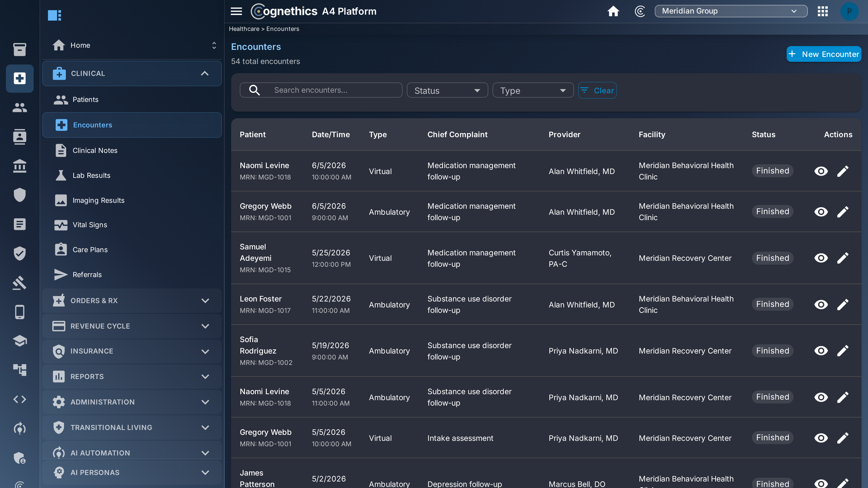Click the New Encounter button
This screenshot has height=488, width=868.
(x=824, y=54)
